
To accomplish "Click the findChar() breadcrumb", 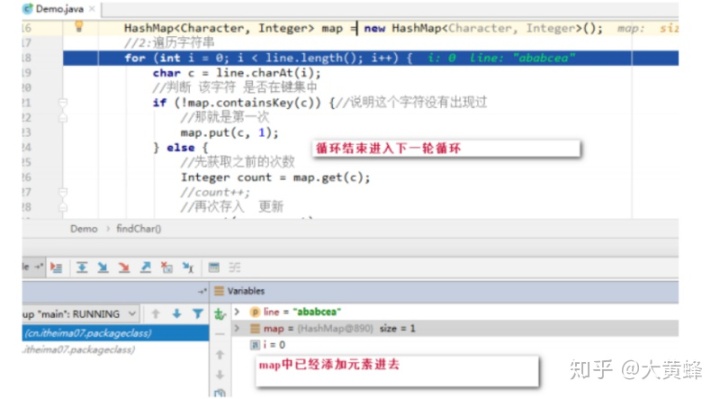I will 139,229.
